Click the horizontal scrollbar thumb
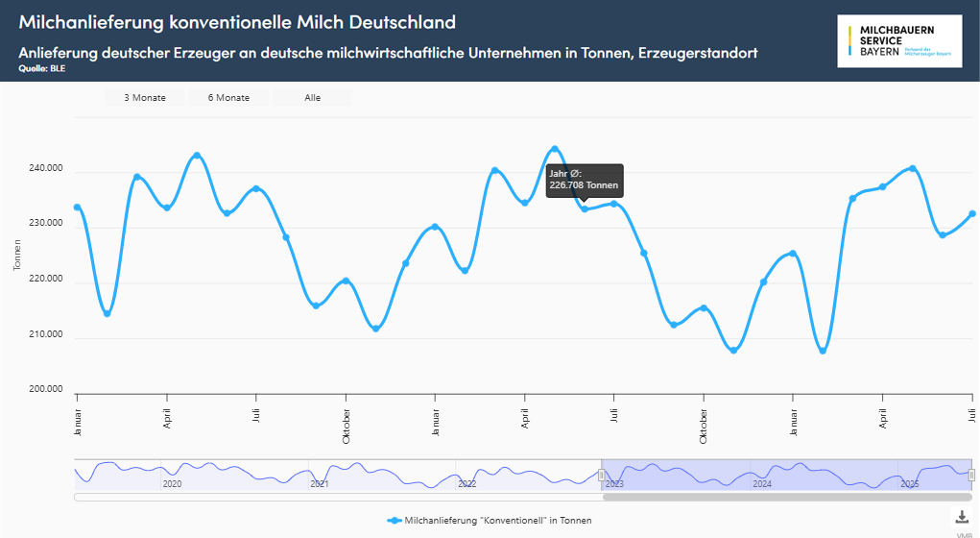 [x=787, y=497]
